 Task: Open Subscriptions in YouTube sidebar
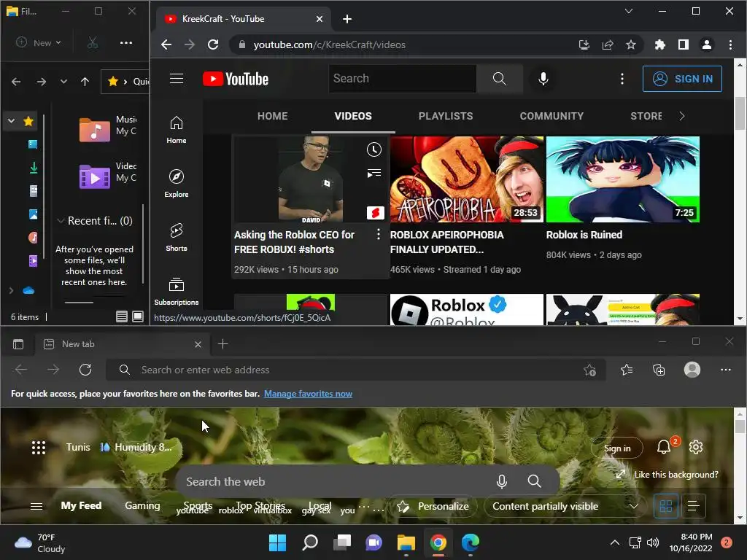(177, 291)
